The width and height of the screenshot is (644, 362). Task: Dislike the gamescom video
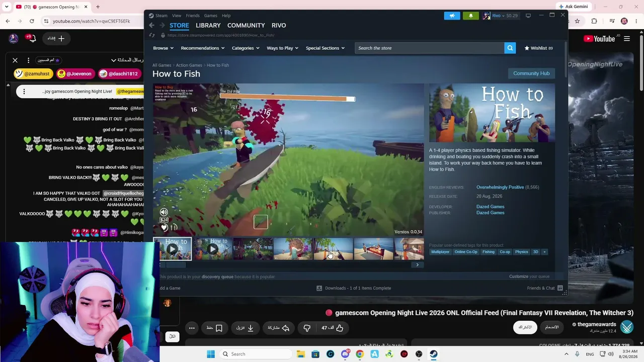click(x=307, y=328)
